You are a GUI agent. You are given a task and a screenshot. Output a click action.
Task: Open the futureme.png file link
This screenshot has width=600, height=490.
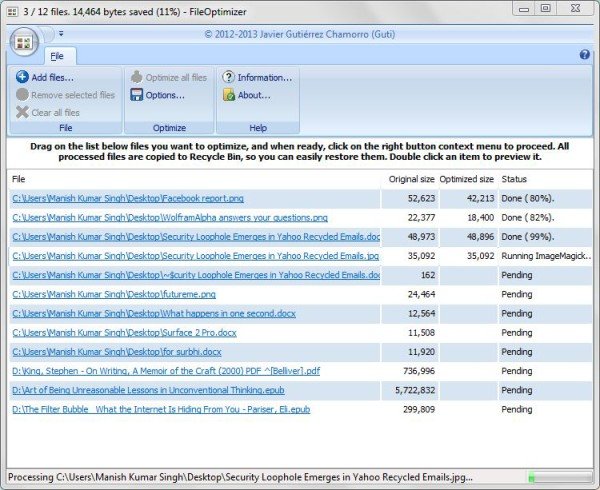[x=114, y=294]
